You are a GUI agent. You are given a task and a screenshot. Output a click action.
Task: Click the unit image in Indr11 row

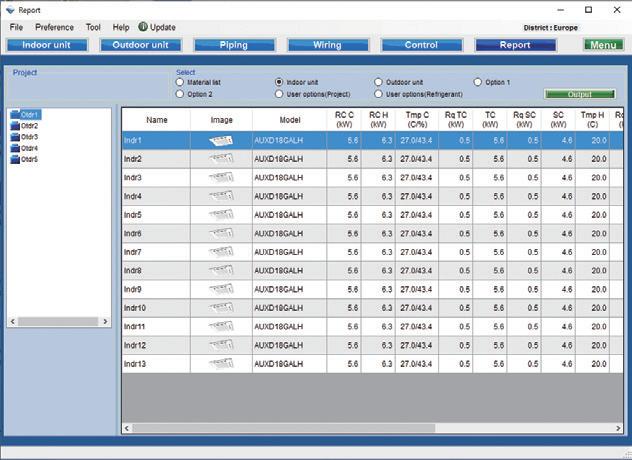pos(221,327)
